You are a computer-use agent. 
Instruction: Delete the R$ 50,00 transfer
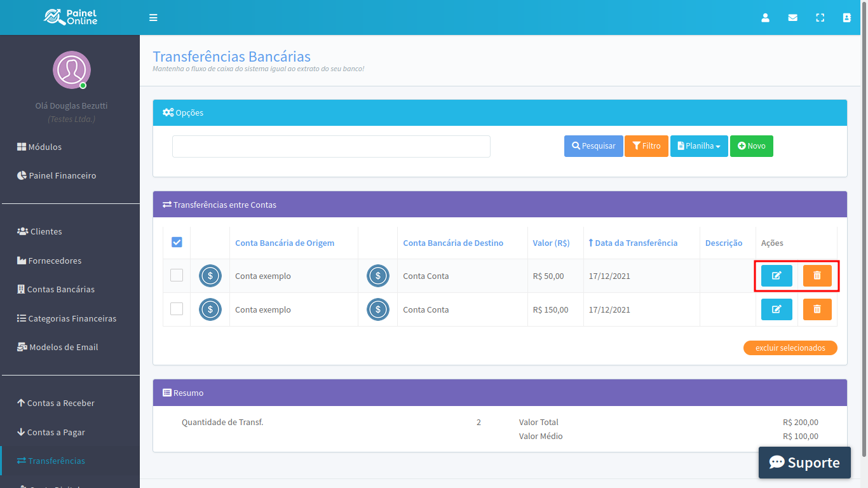[817, 276]
